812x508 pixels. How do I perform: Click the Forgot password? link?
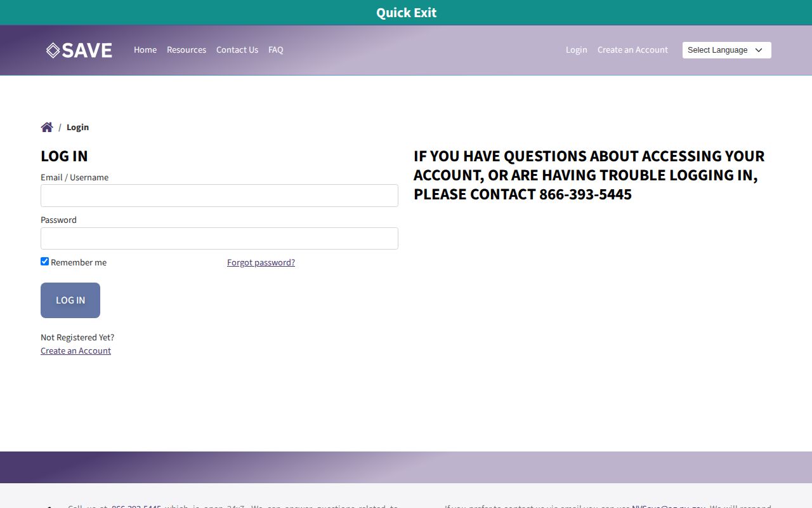(261, 262)
